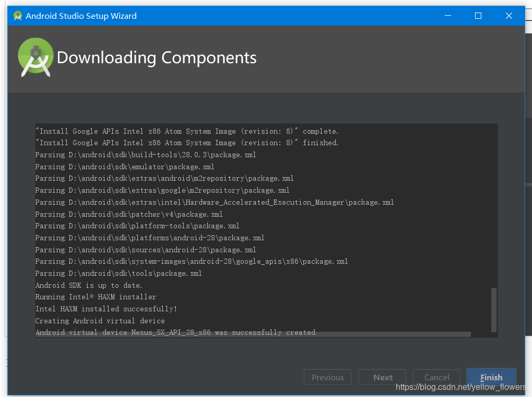Click the extras\google\m2repository parsing line

tap(162, 190)
